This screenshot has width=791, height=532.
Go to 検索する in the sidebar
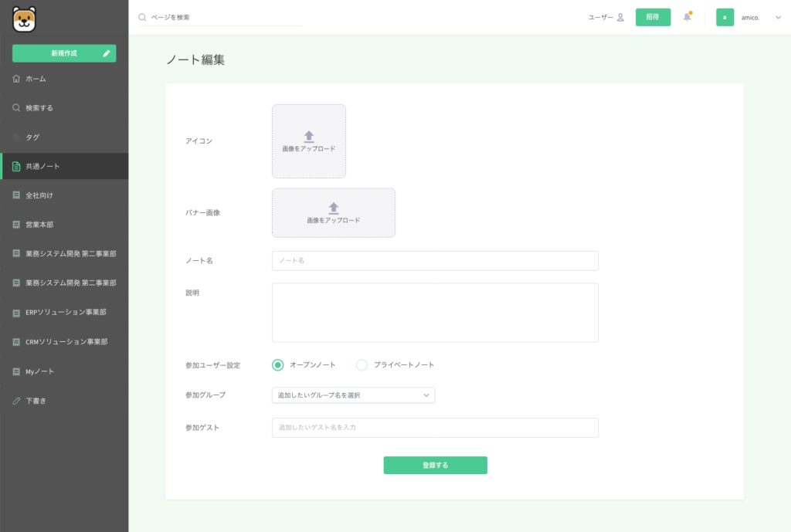point(39,108)
